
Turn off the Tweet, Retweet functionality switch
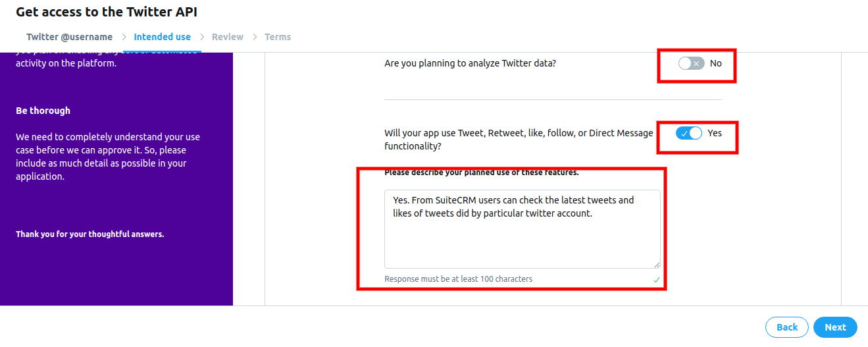coord(689,133)
